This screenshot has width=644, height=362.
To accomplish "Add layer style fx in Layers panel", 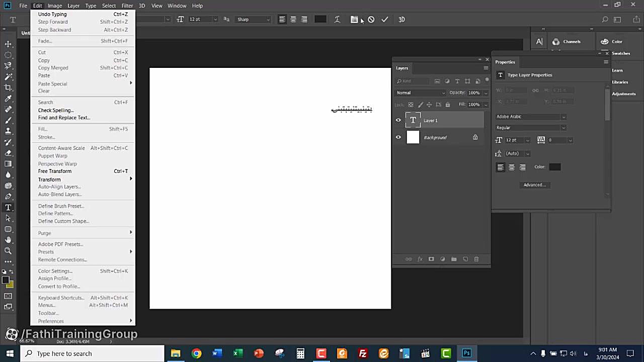I will [420, 259].
